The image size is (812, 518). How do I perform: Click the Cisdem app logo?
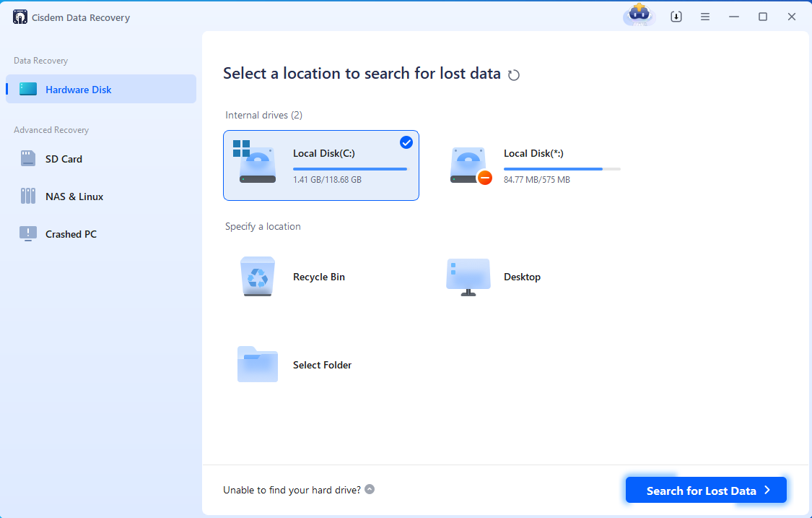tap(20, 17)
